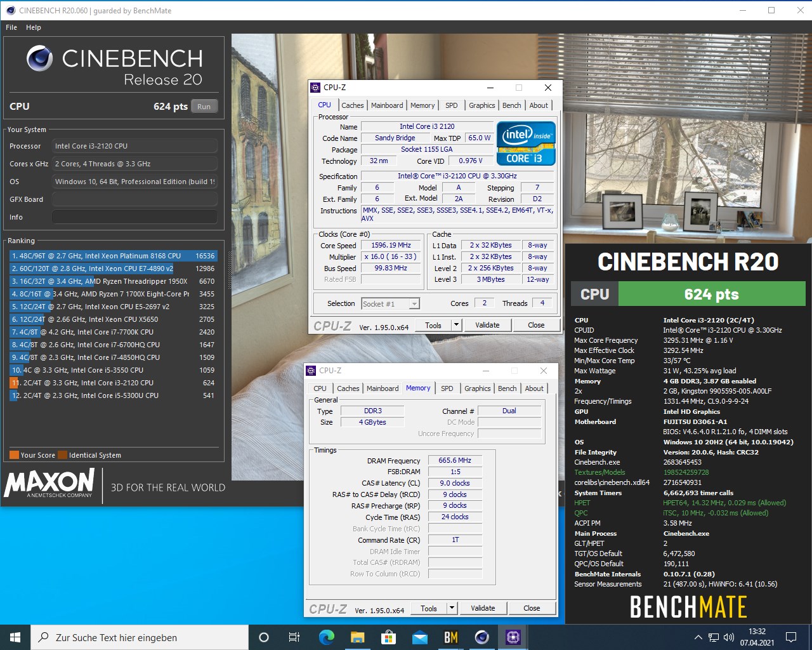Switch to Memory tab in upper CPU-Z

(422, 105)
